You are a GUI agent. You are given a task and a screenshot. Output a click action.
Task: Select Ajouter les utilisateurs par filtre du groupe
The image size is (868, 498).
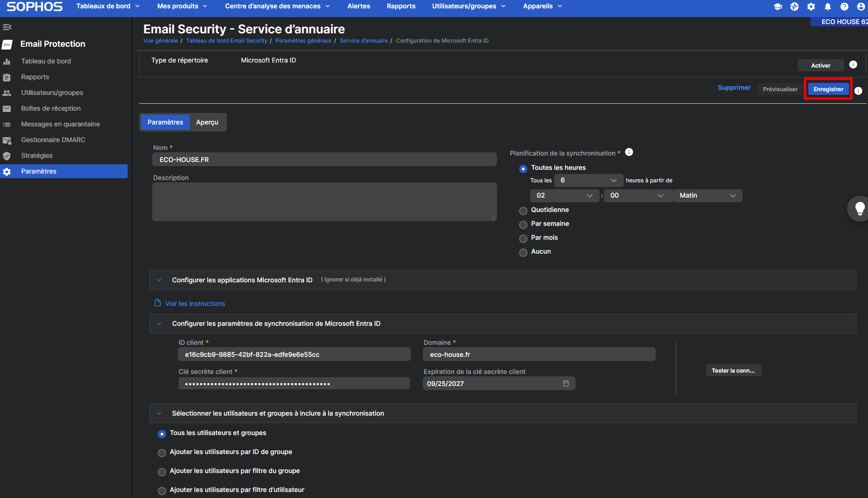click(x=162, y=472)
